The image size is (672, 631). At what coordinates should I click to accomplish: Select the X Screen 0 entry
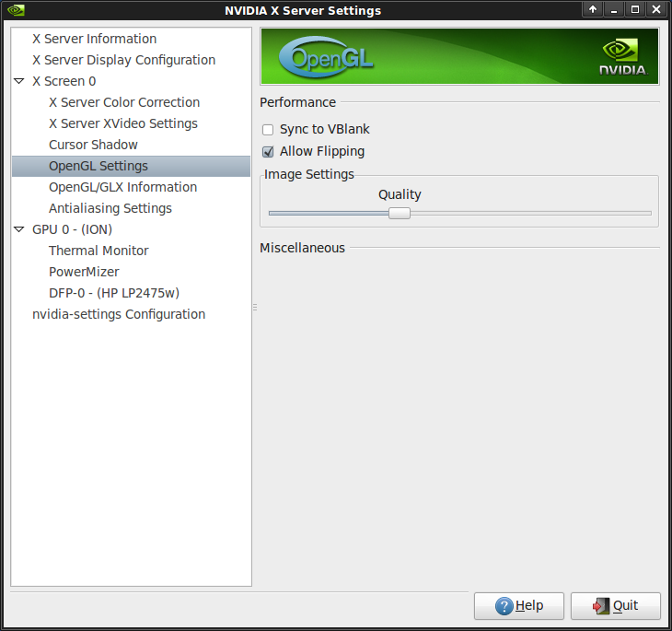click(x=64, y=81)
